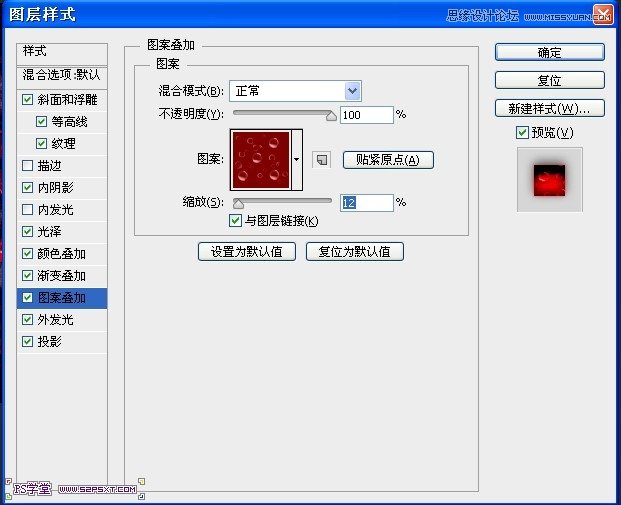Open the 混合模式 dropdown

pos(295,91)
